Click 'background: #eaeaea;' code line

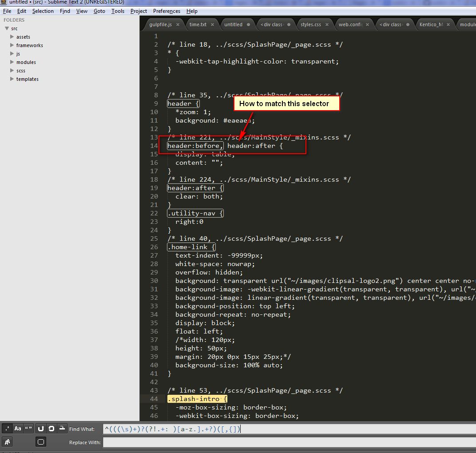[215, 120]
